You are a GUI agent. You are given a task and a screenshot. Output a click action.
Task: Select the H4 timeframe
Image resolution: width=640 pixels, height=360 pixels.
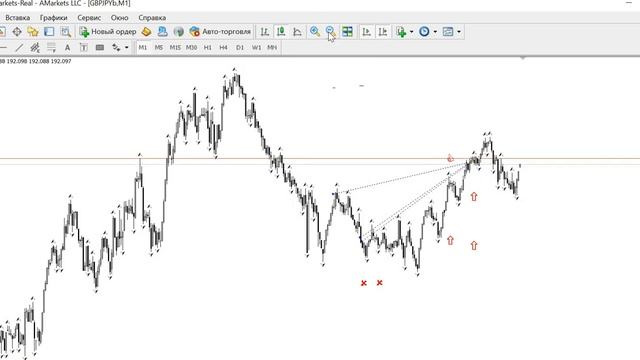tap(223, 48)
